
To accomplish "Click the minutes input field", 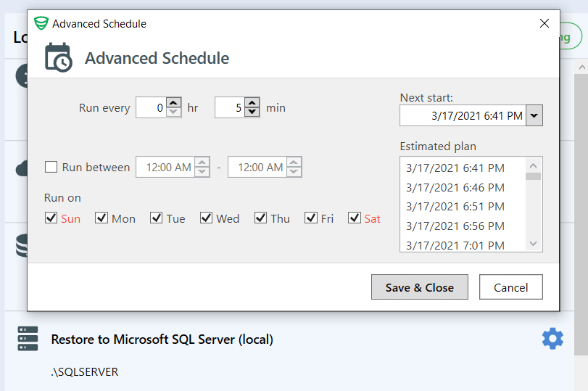I will click(x=230, y=107).
